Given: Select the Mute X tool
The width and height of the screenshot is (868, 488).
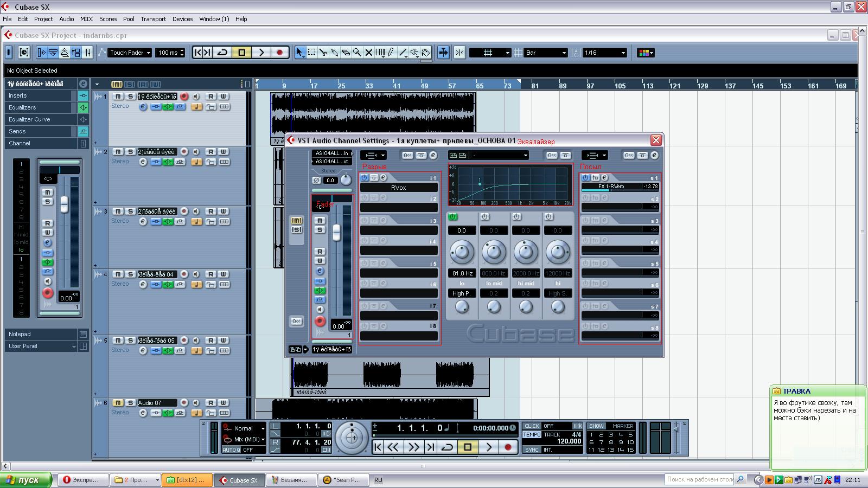Looking at the screenshot, I should (369, 53).
